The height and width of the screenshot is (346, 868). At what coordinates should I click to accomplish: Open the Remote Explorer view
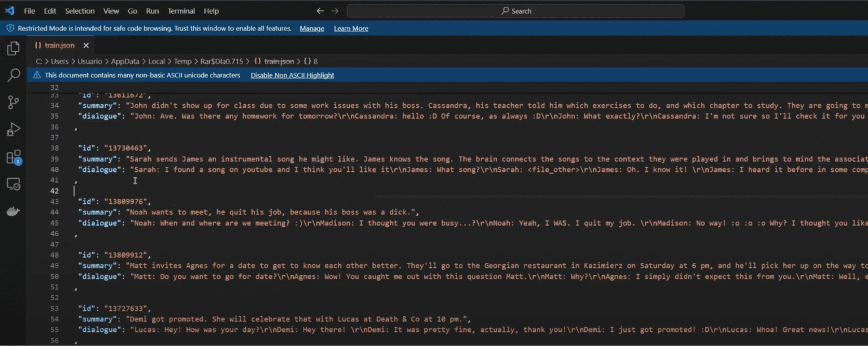(13, 184)
